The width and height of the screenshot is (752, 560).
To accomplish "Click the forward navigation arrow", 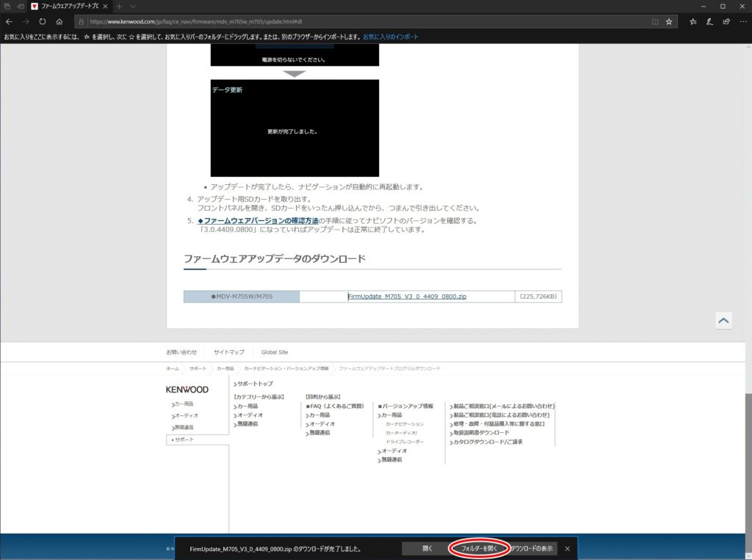I will click(x=26, y=21).
